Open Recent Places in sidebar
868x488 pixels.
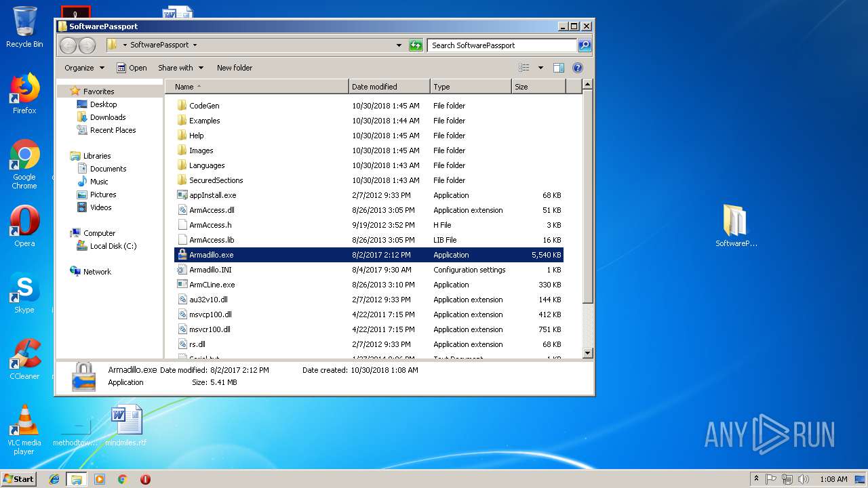click(x=113, y=130)
